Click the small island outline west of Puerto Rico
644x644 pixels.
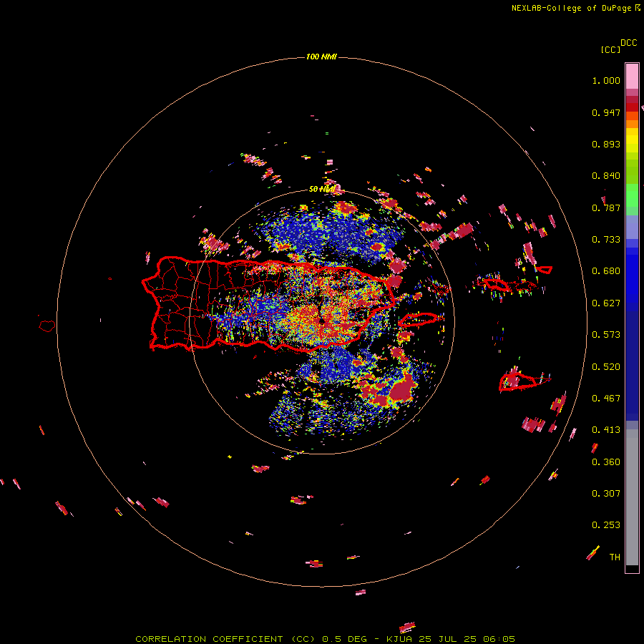47,326
